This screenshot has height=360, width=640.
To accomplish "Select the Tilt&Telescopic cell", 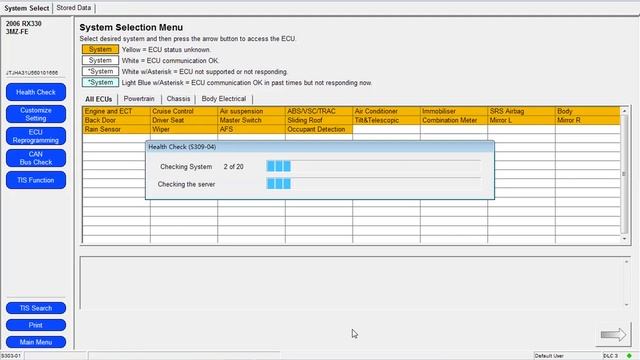I will [x=386, y=120].
